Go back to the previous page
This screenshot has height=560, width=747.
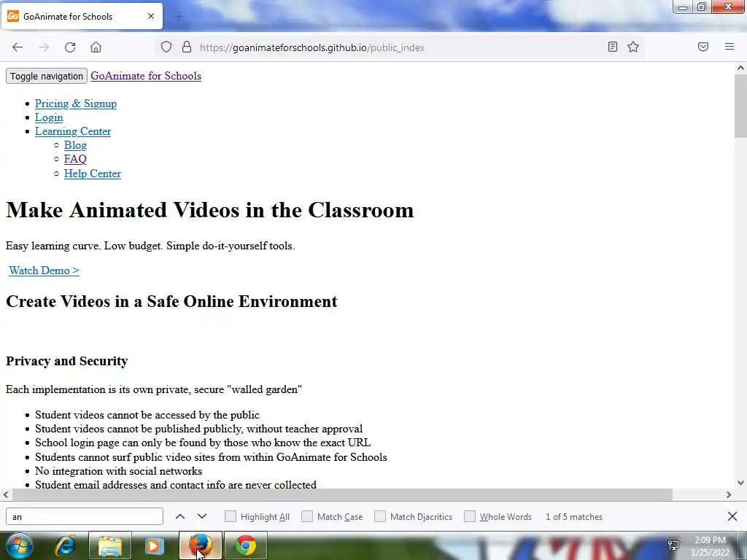click(18, 47)
